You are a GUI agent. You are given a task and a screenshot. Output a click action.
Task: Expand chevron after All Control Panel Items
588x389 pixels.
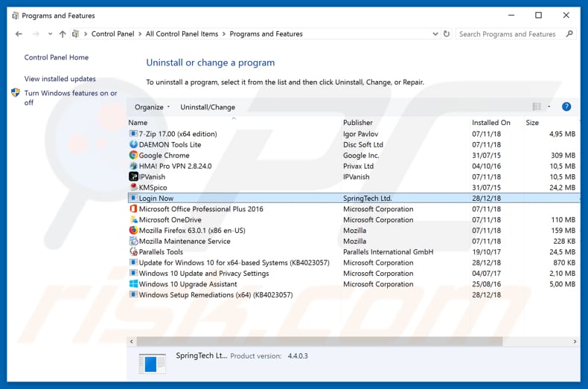[x=224, y=33]
